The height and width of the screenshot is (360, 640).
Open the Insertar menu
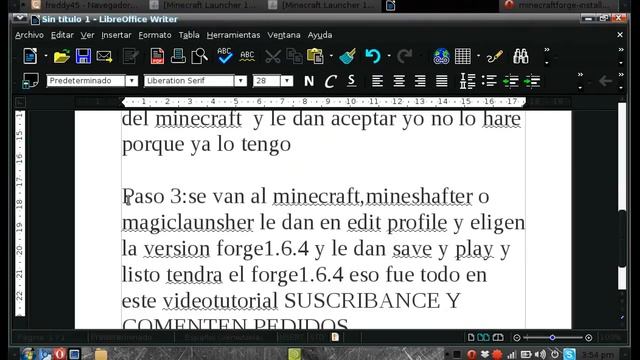[x=116, y=35]
